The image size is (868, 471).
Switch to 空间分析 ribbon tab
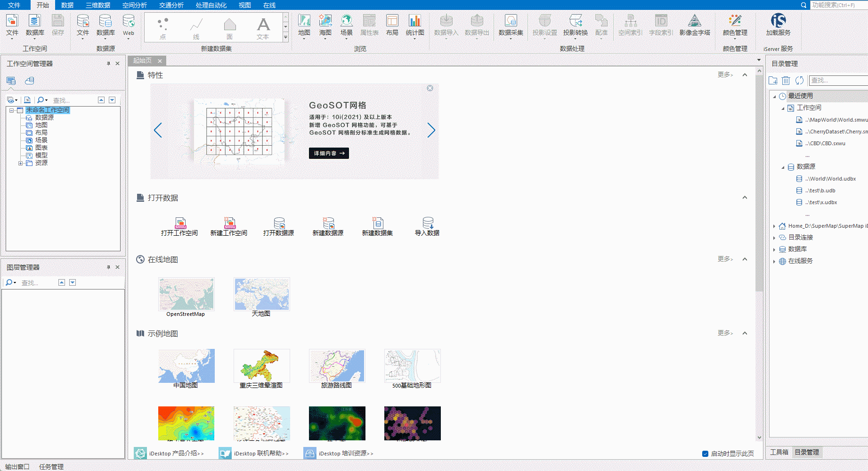(x=135, y=5)
